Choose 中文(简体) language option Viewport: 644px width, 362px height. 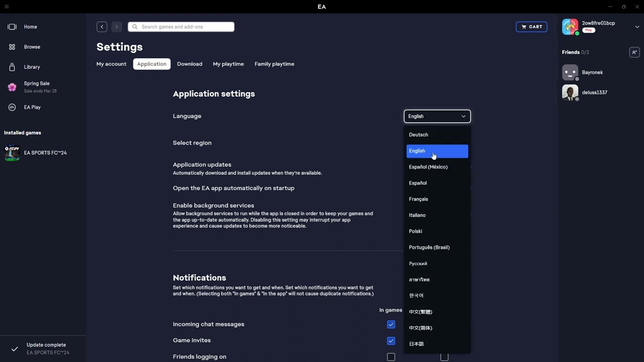(437, 328)
